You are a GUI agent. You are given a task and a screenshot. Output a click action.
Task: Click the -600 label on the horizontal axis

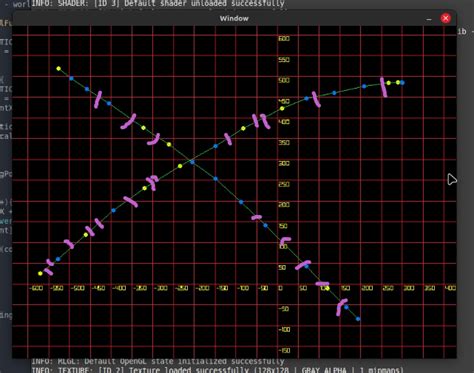tap(36, 288)
